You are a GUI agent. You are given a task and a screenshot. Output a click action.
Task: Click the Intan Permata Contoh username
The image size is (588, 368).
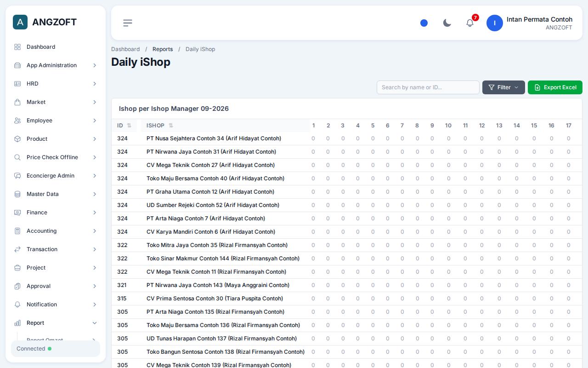539,19
